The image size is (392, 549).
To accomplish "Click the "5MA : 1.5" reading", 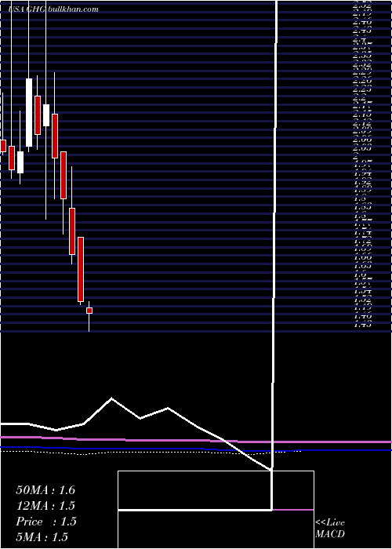I will 42,537.
